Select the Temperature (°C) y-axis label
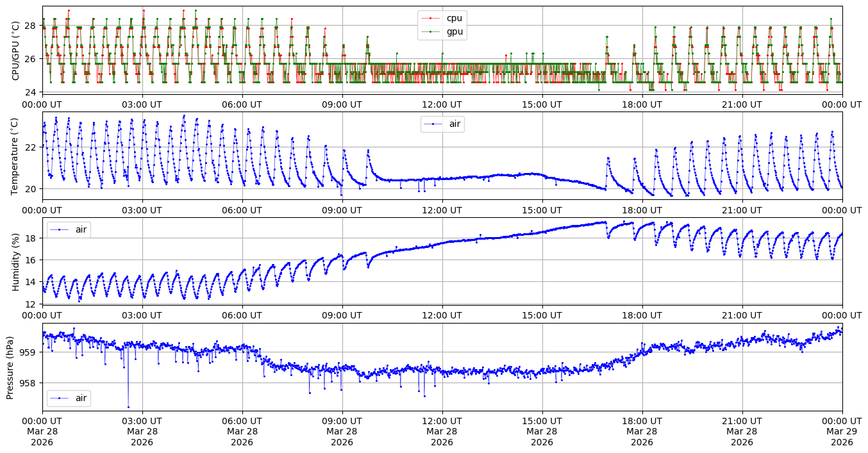Image resolution: width=868 pixels, height=453 pixels. click(x=16, y=155)
